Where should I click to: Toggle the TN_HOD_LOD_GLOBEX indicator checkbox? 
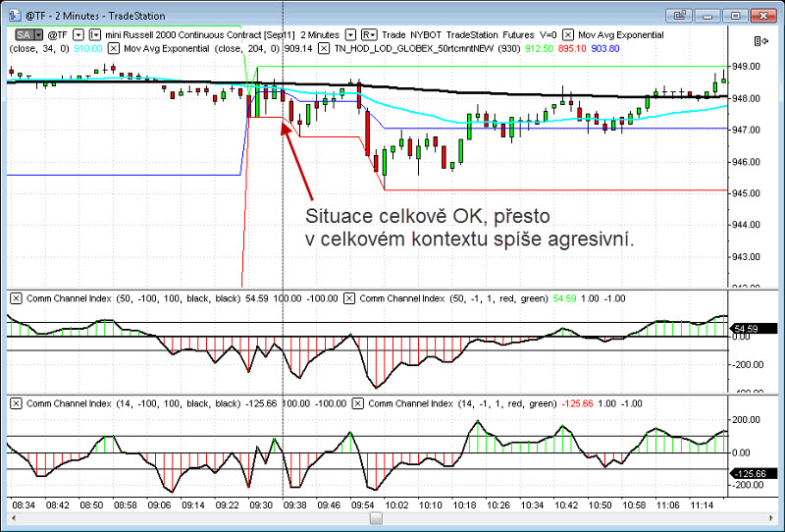(x=324, y=49)
